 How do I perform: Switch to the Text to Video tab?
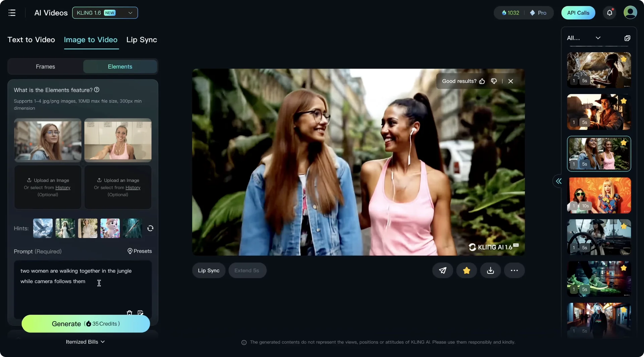click(x=31, y=40)
